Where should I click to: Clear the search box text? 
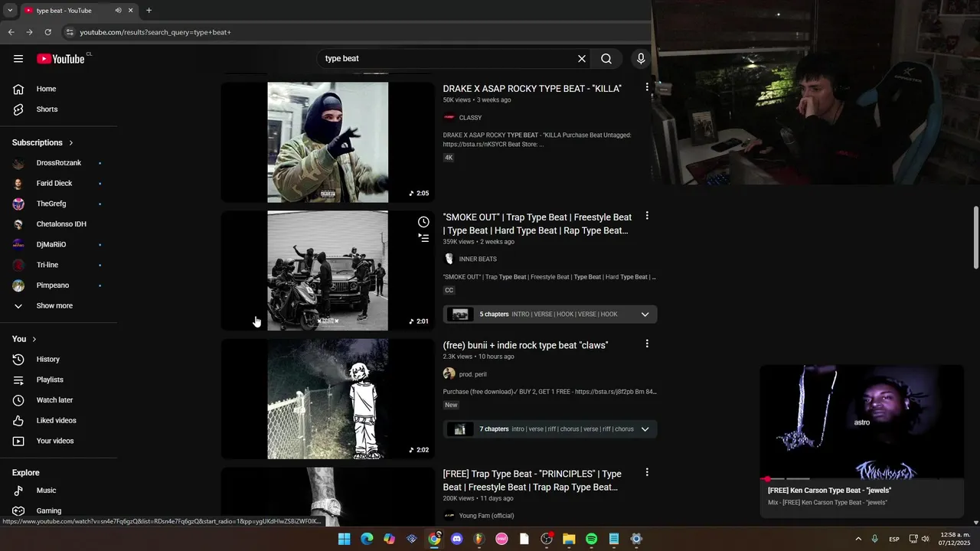pyautogui.click(x=582, y=59)
